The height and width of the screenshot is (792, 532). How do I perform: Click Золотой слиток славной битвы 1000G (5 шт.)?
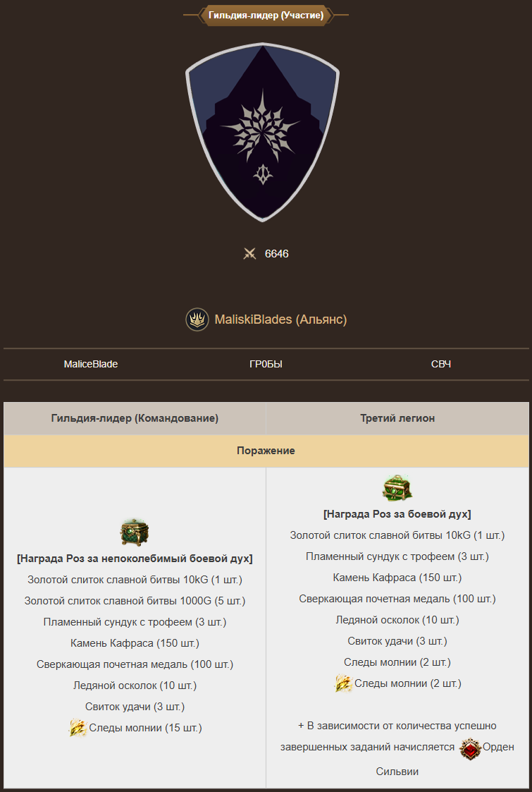[x=135, y=601]
